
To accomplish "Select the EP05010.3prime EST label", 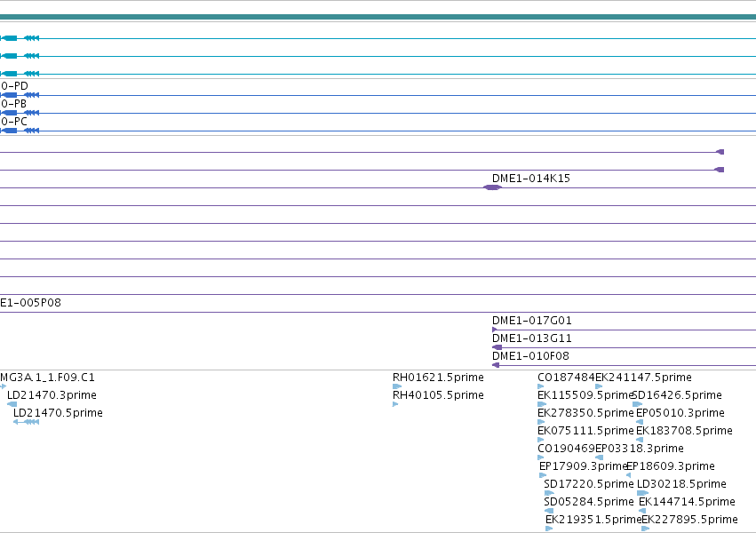I will [680, 413].
